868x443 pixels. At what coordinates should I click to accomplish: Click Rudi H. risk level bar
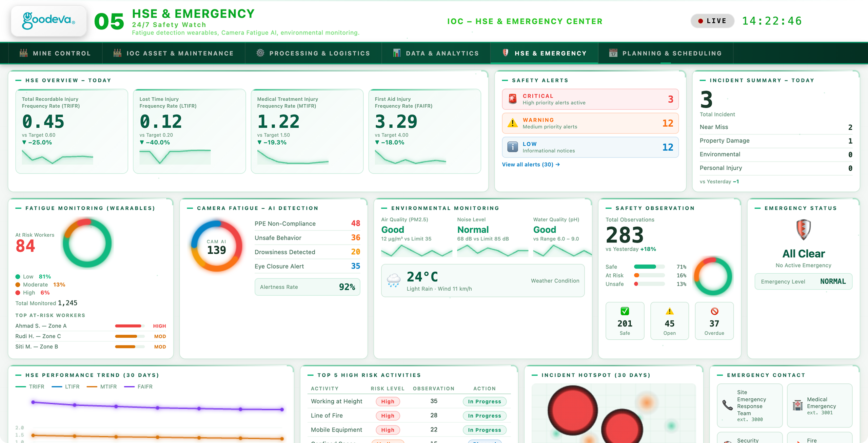(x=130, y=336)
